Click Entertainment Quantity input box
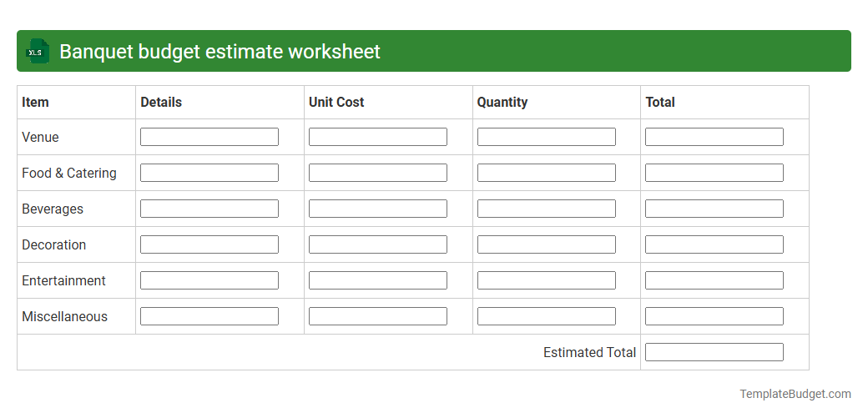Screen dimensions: 868x418 click(x=547, y=280)
